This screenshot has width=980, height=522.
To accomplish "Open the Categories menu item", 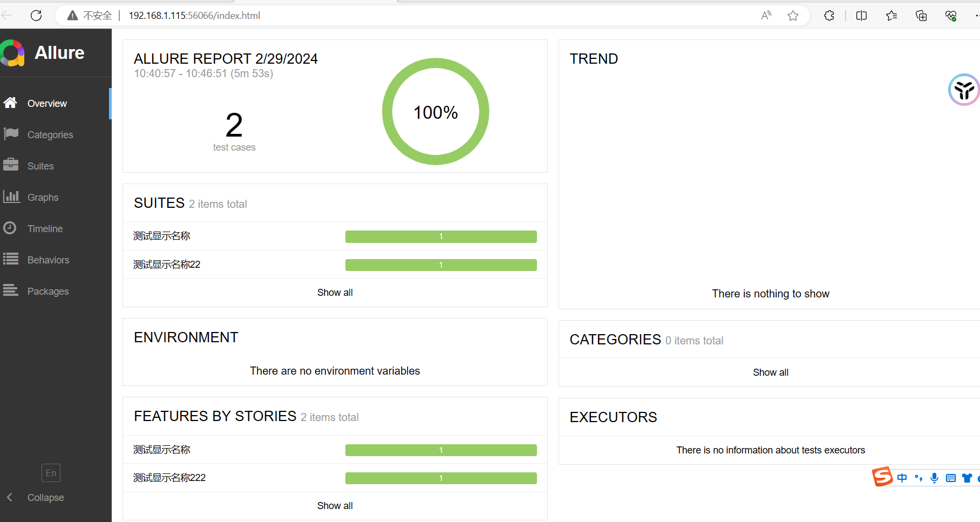I will click(x=56, y=135).
